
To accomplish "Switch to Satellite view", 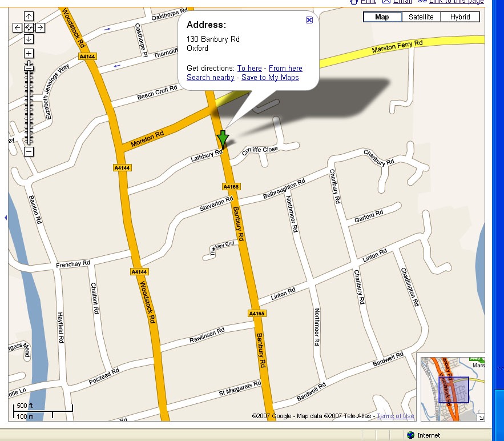I will point(421,17).
